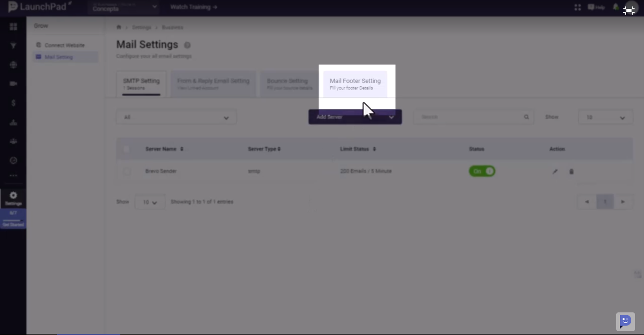Image resolution: width=644 pixels, height=335 pixels.
Task: Open the Help button in top bar
Action: coord(596,7)
